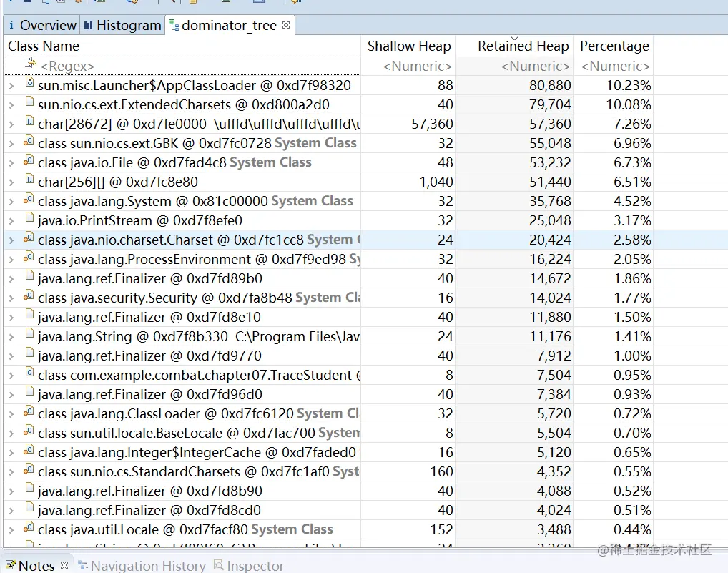
Task: Click retained heap value 80,880
Action: point(550,85)
